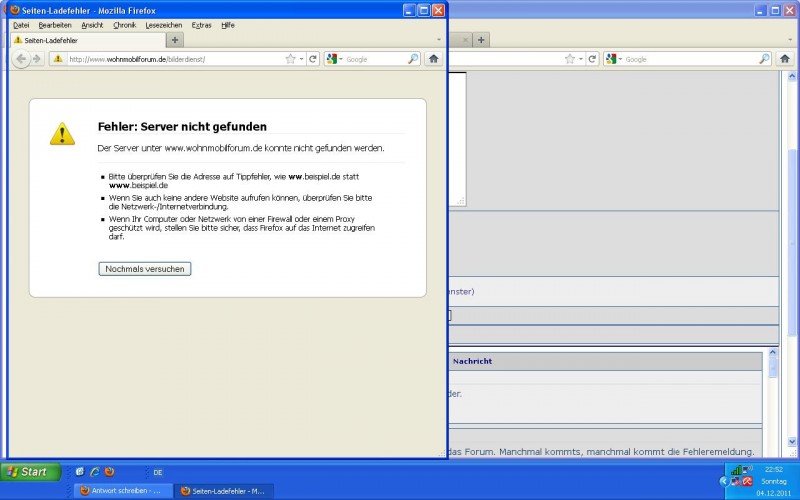The image size is (800, 500).
Task: Open a new tab next to Seiten-Ladefehler tab
Action: pyautogui.click(x=175, y=40)
